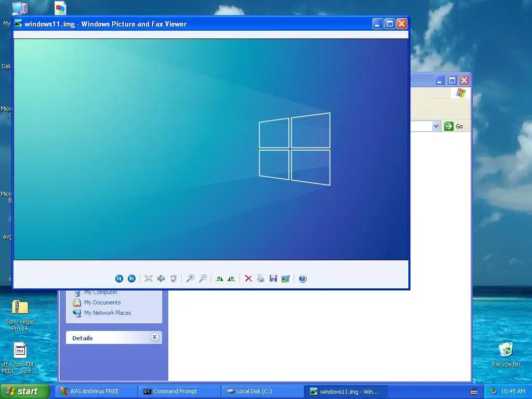
Task: Open the Start menu
Action: [24, 391]
